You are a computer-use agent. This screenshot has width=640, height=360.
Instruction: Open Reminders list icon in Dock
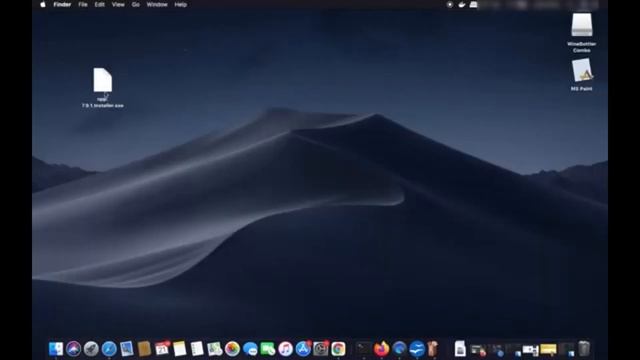(x=197, y=349)
